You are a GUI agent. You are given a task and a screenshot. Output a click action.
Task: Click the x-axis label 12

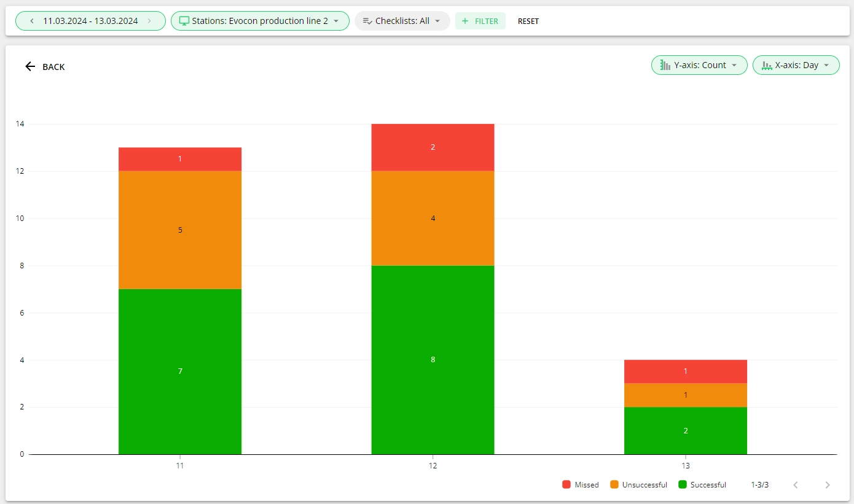[433, 466]
